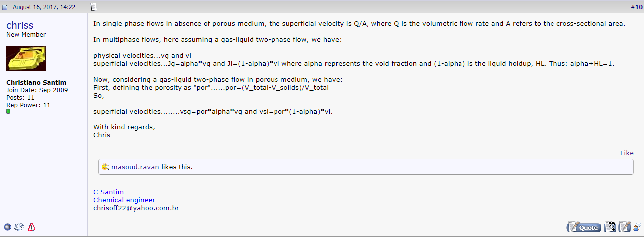Click the reputation scales icon

19,227
